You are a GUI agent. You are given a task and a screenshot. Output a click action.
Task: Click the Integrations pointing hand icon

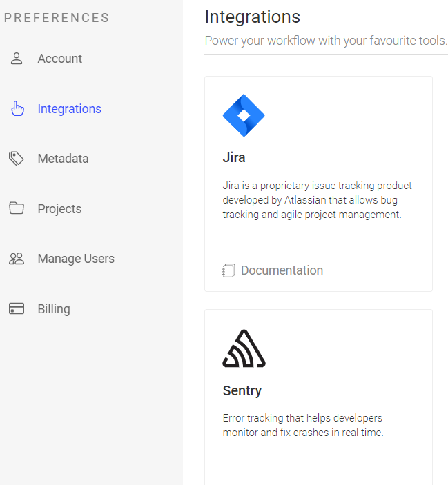pyautogui.click(x=17, y=108)
